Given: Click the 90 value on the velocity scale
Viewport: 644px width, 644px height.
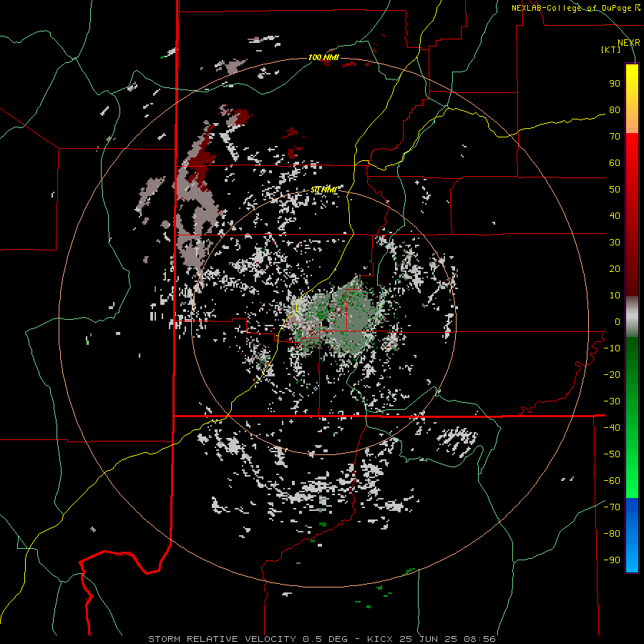Looking at the screenshot, I should 615,84.
